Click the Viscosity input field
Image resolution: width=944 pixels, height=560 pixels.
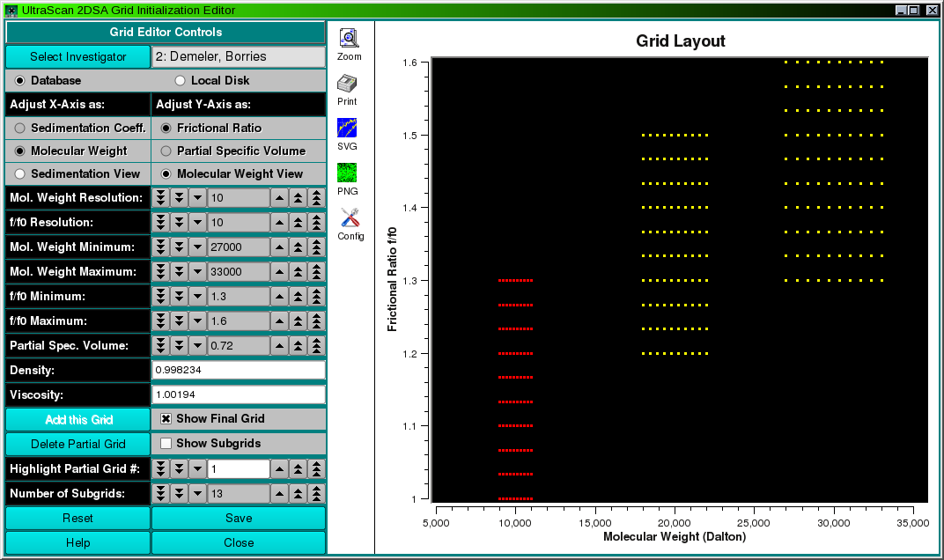coord(239,394)
